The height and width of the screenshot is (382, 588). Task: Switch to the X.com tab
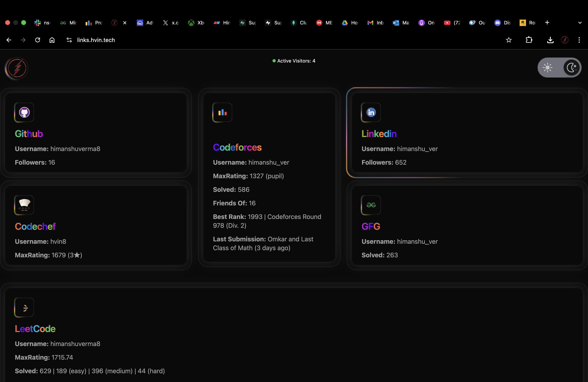tap(171, 23)
